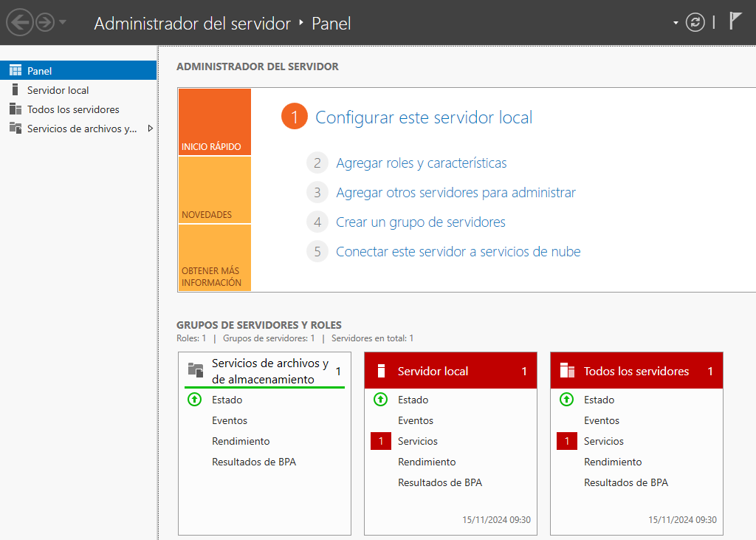The width and height of the screenshot is (756, 540).
Task: Click the Servidor local icon in the sidebar
Action: 16,90
